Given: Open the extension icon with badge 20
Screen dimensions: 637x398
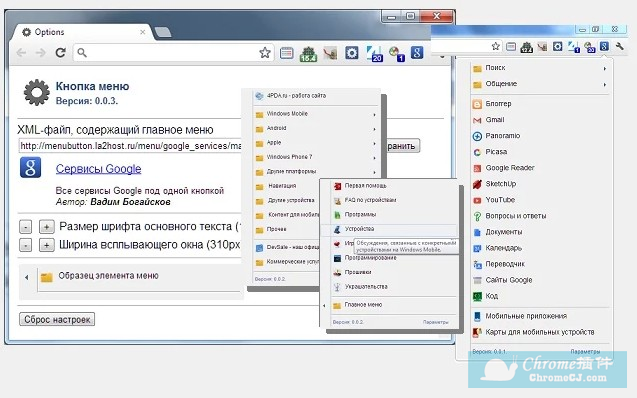Looking at the screenshot, I should pyautogui.click(x=375, y=54).
